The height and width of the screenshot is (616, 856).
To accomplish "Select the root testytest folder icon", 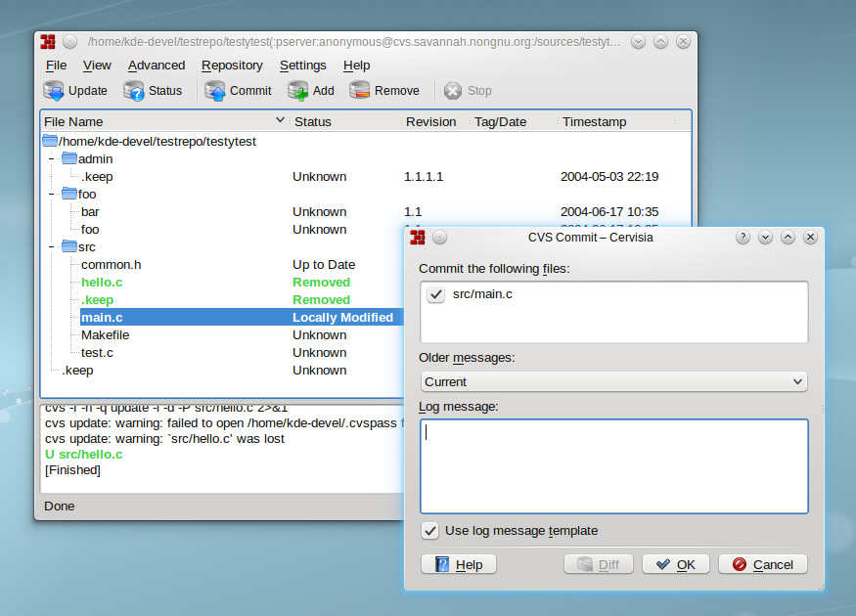I will pos(50,141).
